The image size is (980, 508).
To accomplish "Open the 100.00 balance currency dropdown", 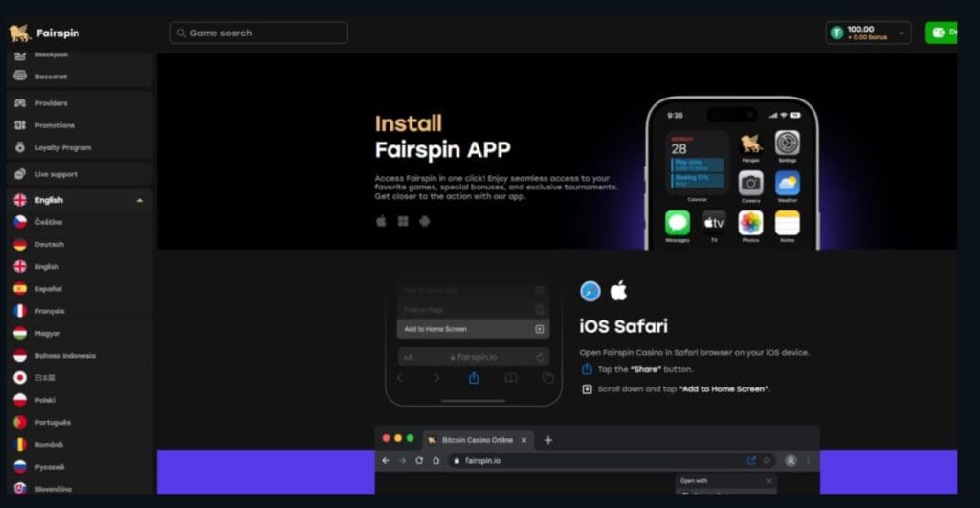I will click(x=868, y=33).
